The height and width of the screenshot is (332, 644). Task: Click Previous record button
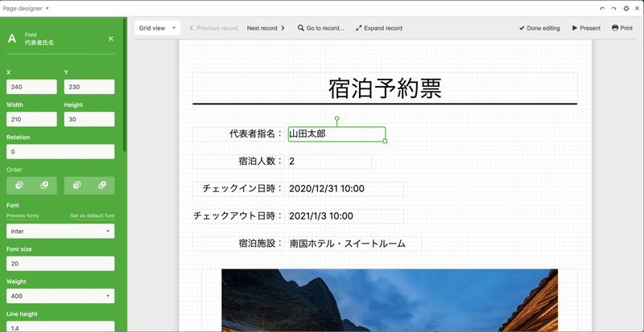(x=213, y=28)
